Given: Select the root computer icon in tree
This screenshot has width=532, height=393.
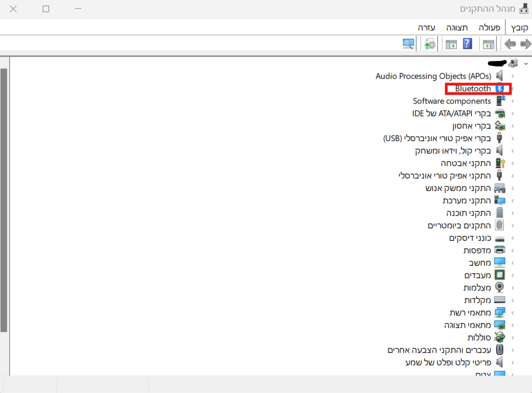Looking at the screenshot, I should pyautogui.click(x=513, y=63).
